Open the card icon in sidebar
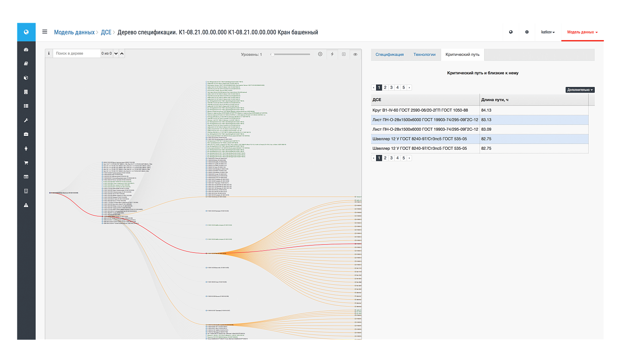621x364 pixels. [x=26, y=177]
